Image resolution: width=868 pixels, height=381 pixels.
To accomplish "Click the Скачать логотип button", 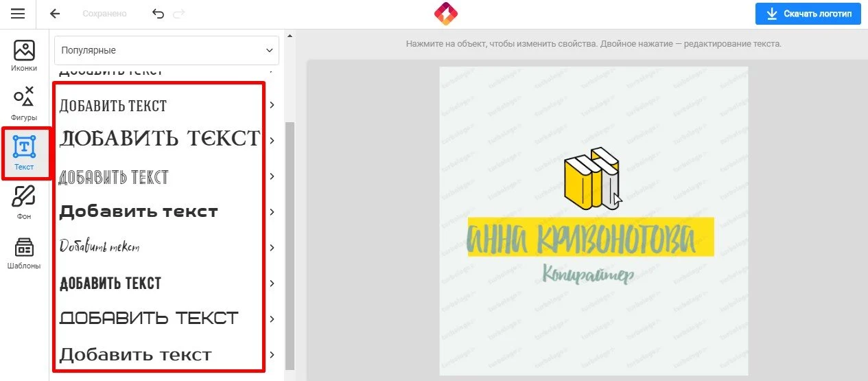I will (x=808, y=14).
